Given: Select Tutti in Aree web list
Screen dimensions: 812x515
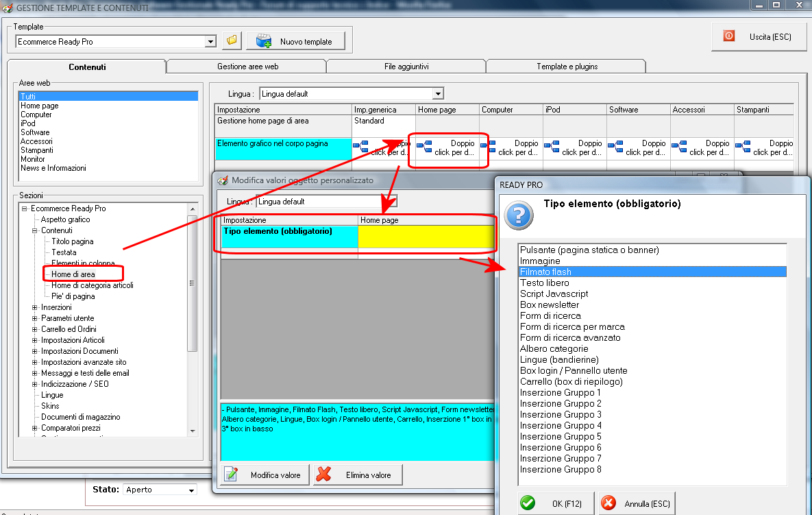Looking at the screenshot, I should [x=108, y=97].
